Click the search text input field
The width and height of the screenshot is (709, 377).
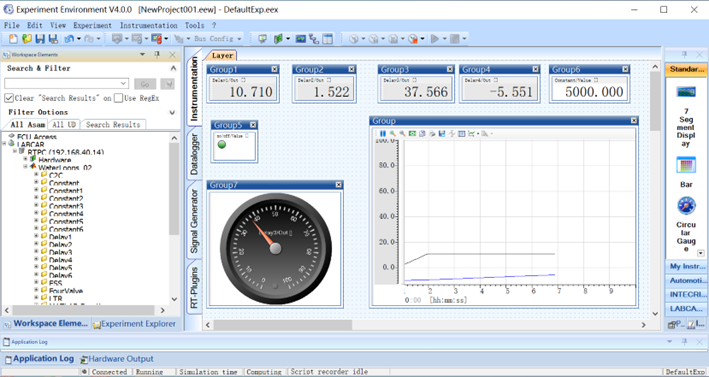(62, 84)
